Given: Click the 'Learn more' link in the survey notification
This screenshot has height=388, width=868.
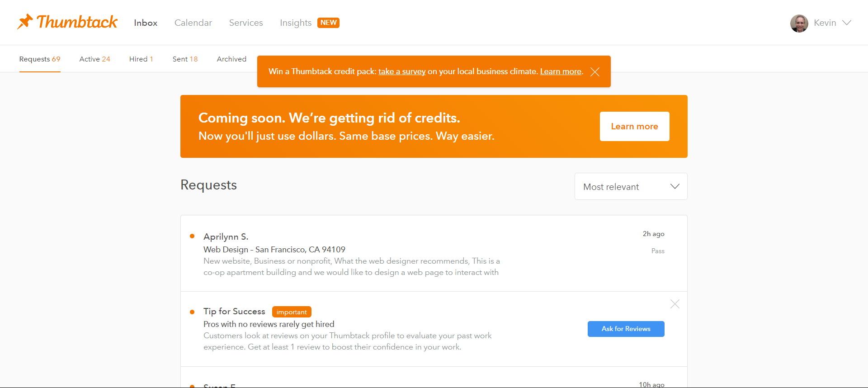Looking at the screenshot, I should 561,71.
